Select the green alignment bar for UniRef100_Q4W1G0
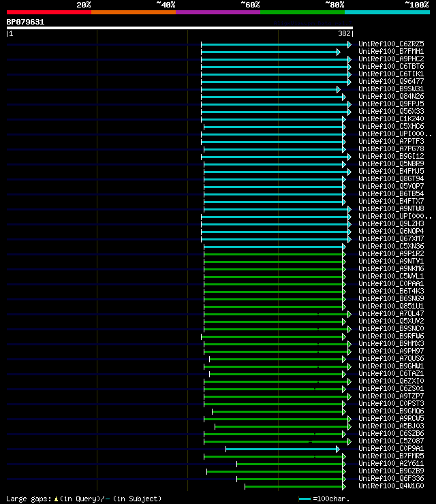Viewport: 436px width, 504px height. tap(295, 487)
